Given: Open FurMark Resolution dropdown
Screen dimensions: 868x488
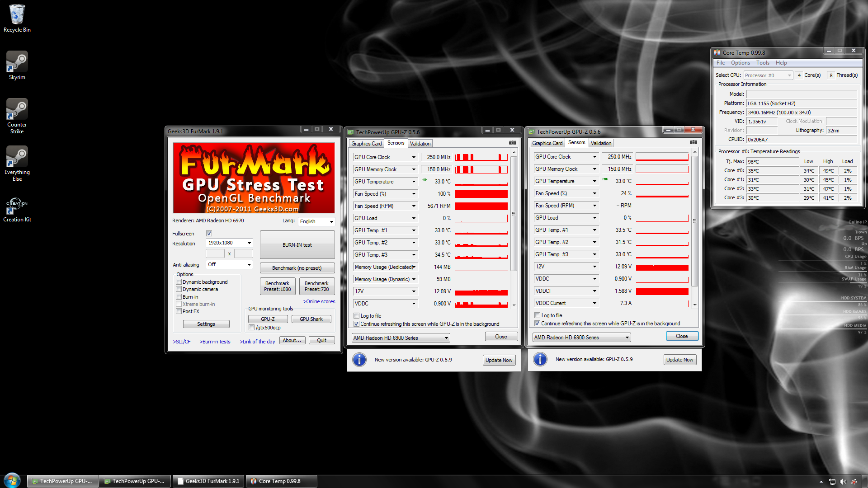Looking at the screenshot, I should [229, 243].
